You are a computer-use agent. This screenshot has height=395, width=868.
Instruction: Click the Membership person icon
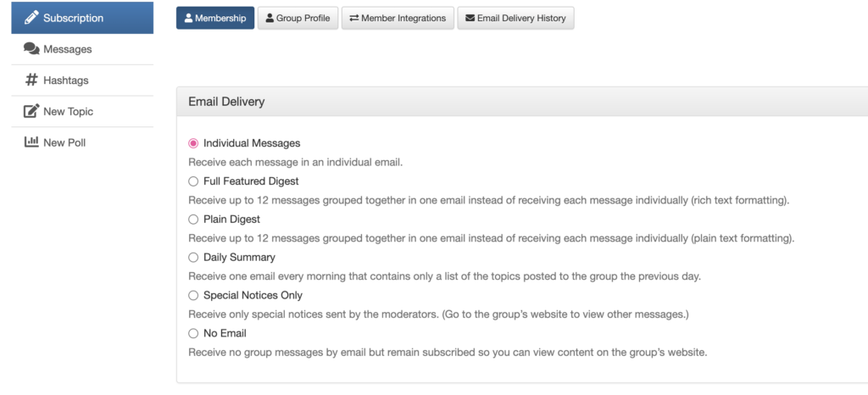click(x=189, y=19)
